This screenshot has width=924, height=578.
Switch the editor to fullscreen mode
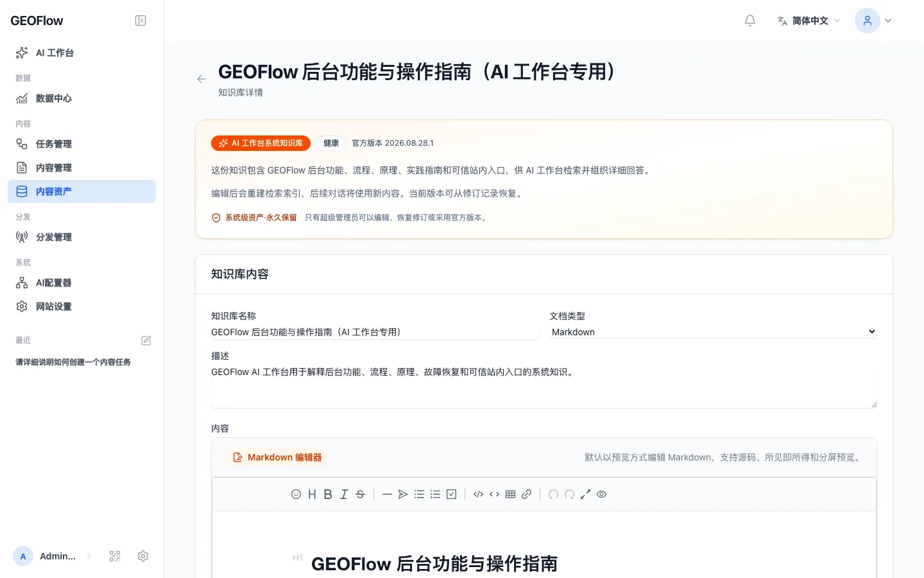pyautogui.click(x=585, y=495)
